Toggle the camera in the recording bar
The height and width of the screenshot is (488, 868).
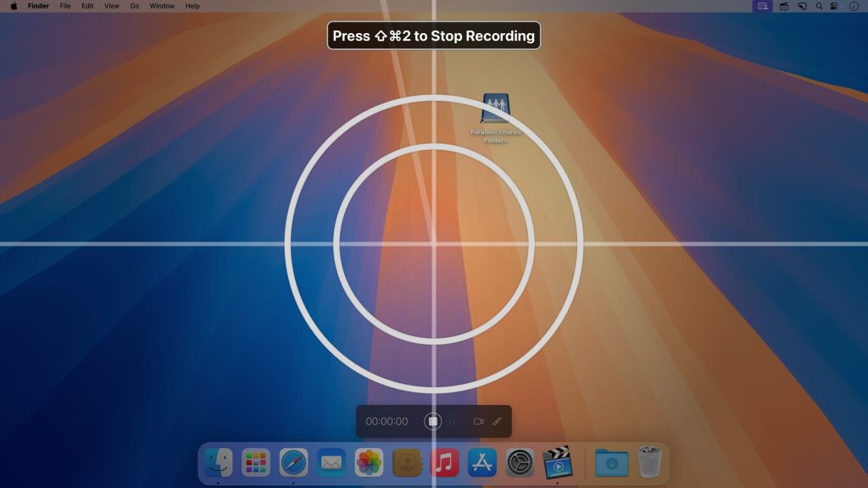(478, 421)
